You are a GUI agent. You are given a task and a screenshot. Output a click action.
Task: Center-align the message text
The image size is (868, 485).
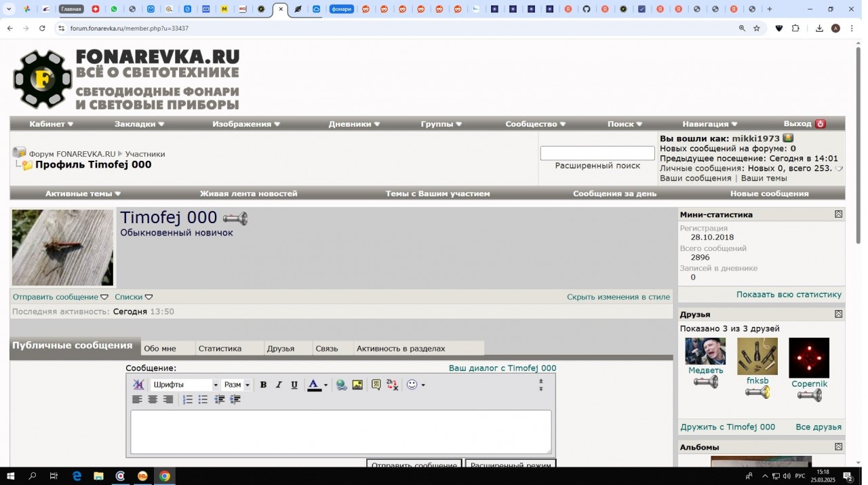click(153, 400)
